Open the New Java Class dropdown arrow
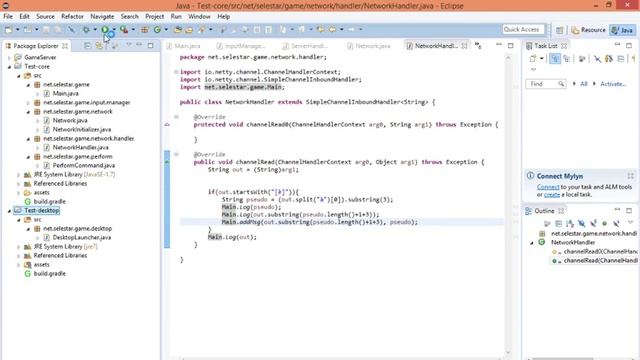Image resolution: width=640 pixels, height=360 pixels. pos(166,29)
